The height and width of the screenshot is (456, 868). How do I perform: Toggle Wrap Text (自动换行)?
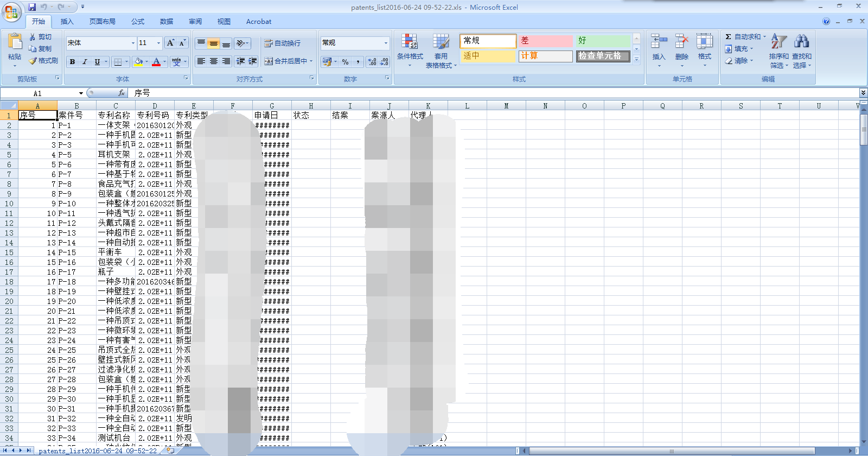click(x=282, y=43)
